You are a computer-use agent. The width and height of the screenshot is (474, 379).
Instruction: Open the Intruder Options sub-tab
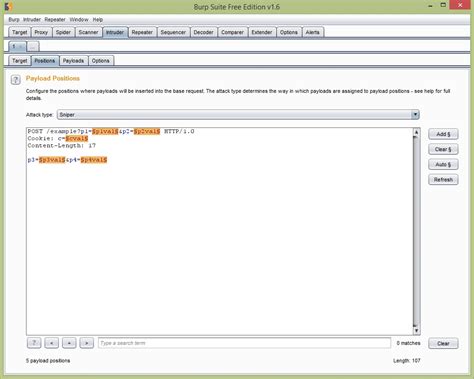pyautogui.click(x=101, y=61)
